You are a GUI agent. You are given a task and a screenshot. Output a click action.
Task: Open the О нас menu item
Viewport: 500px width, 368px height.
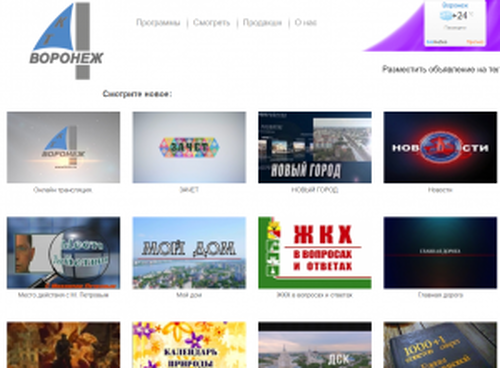click(306, 23)
